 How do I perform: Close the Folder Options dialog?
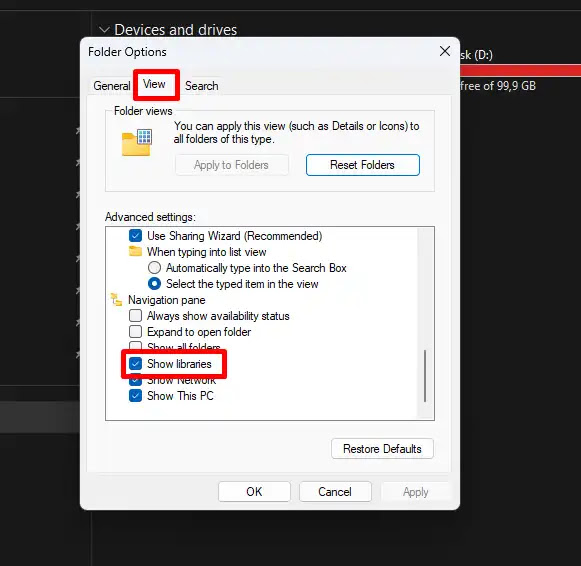(x=445, y=51)
